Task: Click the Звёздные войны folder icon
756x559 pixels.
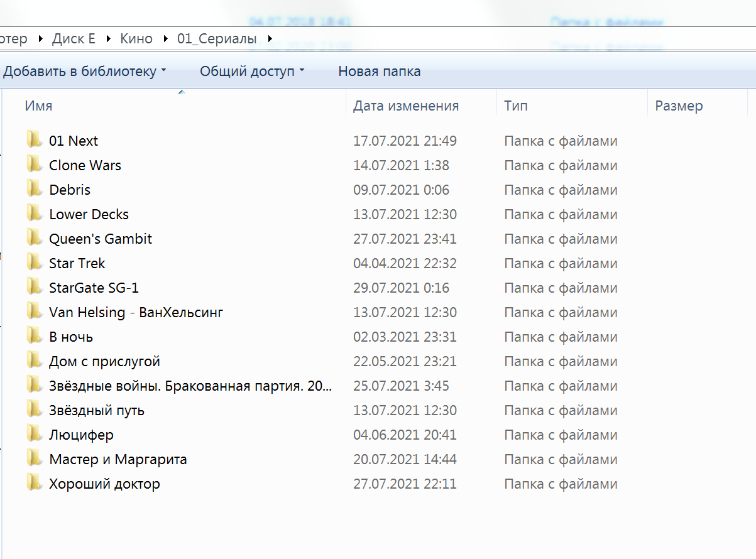Action: pyautogui.click(x=34, y=386)
